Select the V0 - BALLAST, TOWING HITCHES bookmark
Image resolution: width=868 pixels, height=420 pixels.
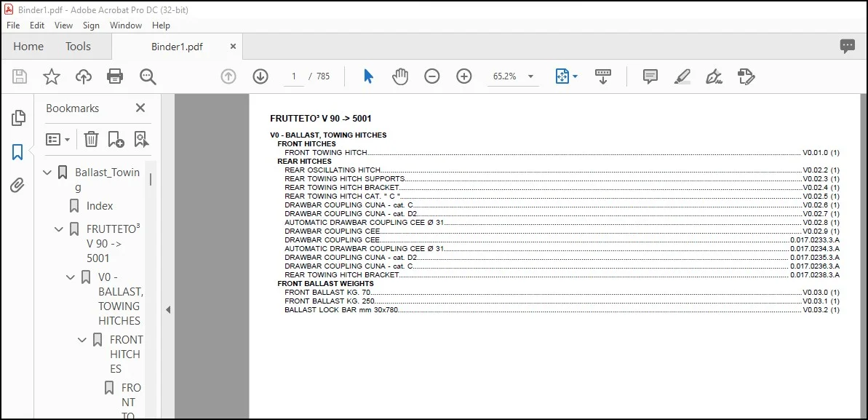[x=120, y=298]
